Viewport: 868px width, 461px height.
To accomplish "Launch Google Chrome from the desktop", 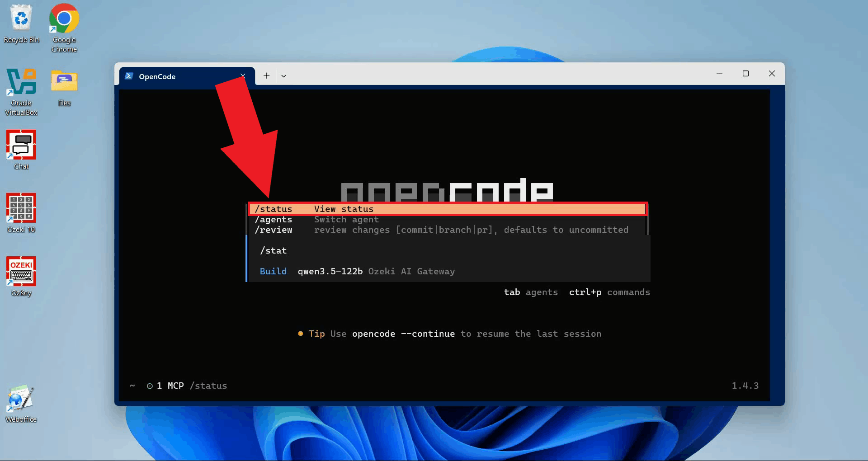I will click(64, 28).
